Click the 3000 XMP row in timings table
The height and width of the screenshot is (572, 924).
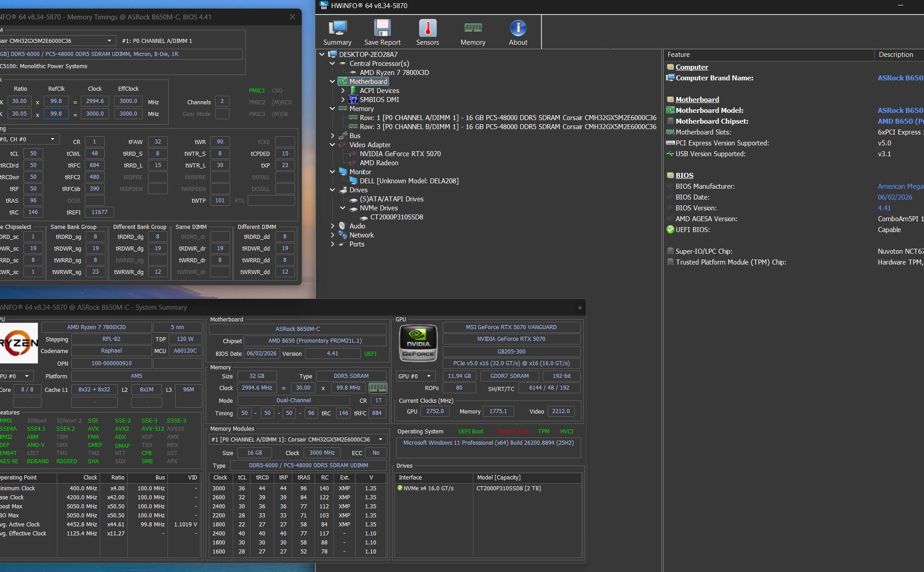[x=298, y=488]
